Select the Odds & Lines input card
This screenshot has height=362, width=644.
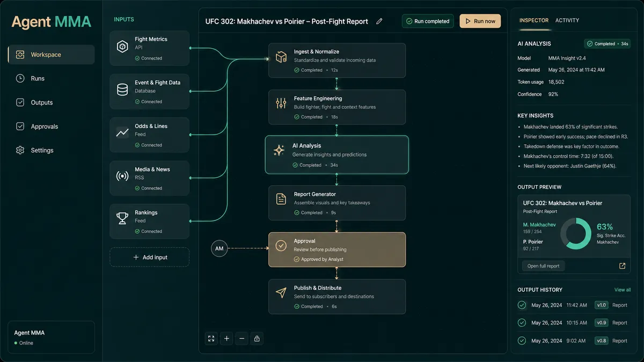[150, 135]
